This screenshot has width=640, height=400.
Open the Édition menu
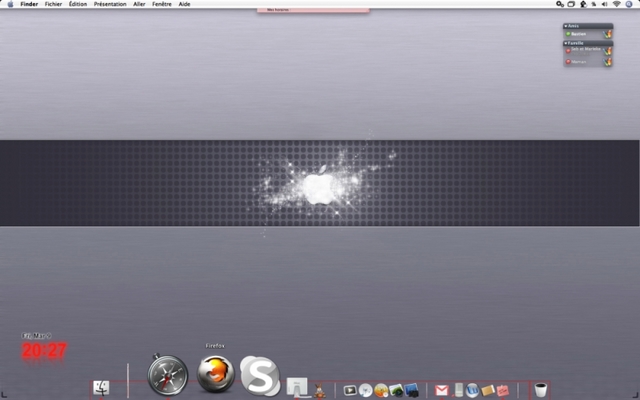(x=78, y=4)
